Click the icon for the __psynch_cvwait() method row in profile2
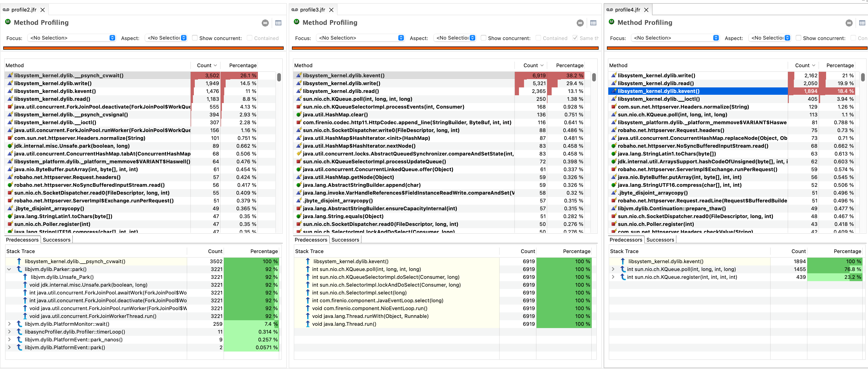Image resolution: width=868 pixels, height=369 pixels. click(10, 75)
